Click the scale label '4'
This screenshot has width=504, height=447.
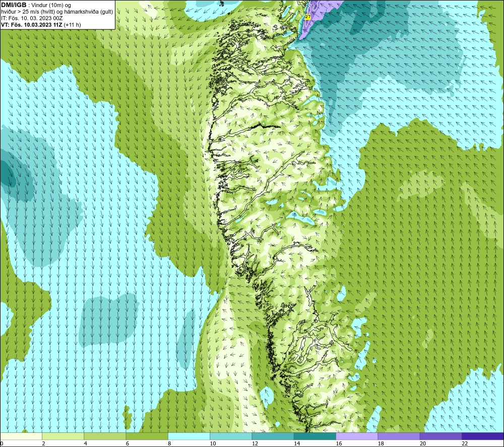(x=86, y=443)
